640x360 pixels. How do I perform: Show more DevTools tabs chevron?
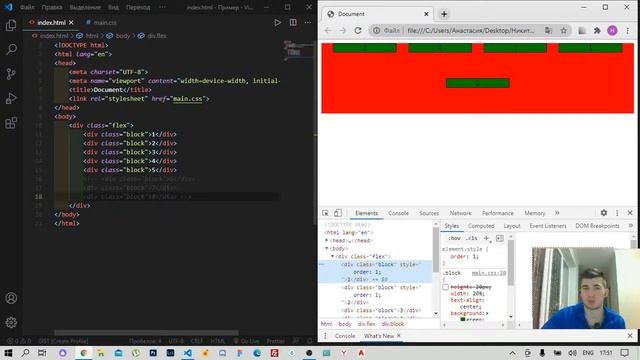[x=557, y=213]
